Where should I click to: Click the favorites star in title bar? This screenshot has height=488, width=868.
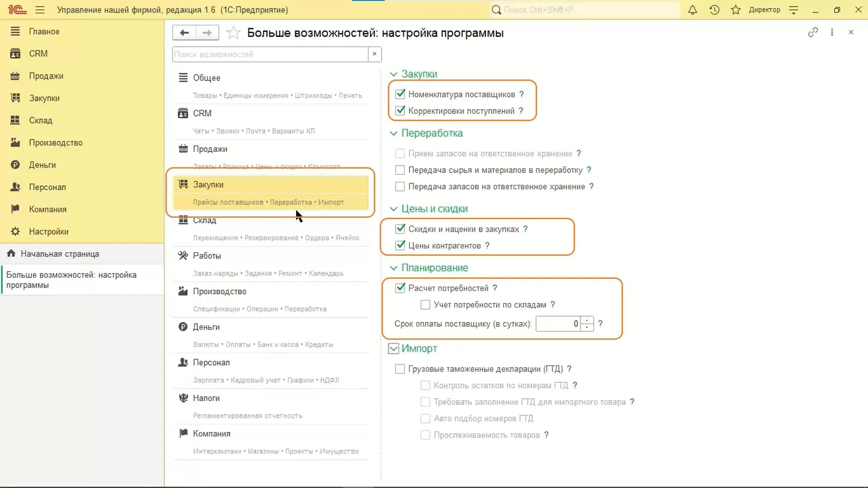(736, 10)
